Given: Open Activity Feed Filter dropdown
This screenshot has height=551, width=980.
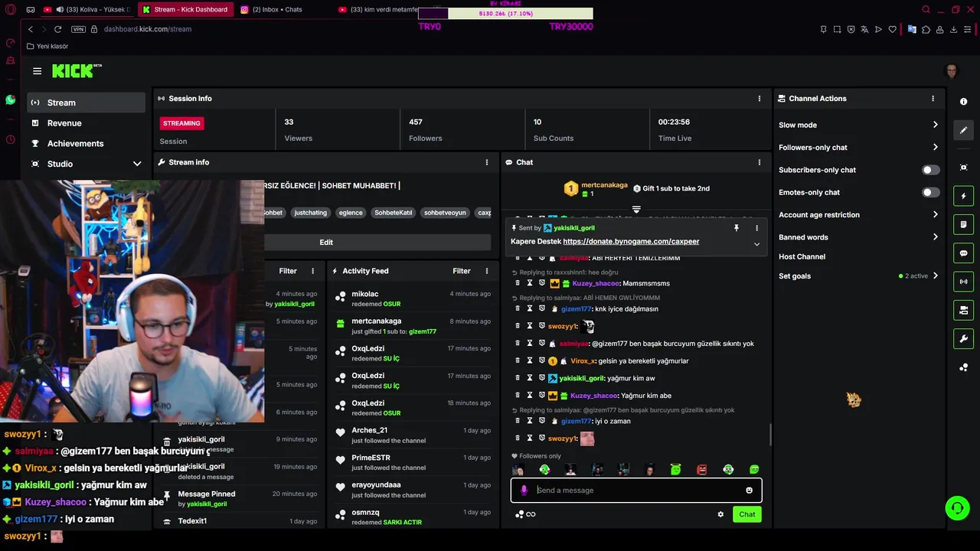Looking at the screenshot, I should click(x=461, y=271).
